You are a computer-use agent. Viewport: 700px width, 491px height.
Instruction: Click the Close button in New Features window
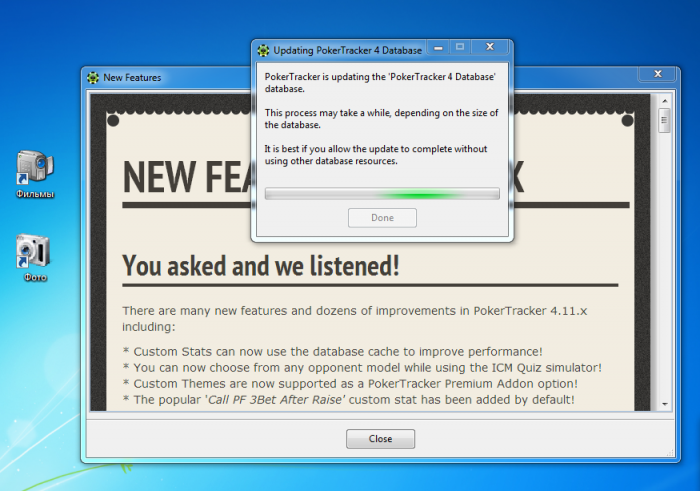(x=380, y=439)
